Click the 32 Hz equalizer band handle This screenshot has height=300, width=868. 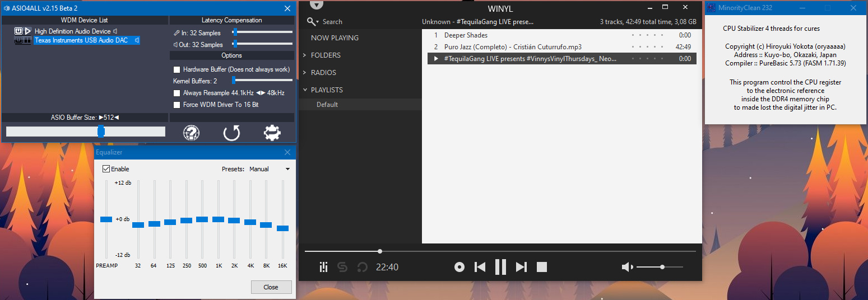[x=138, y=225]
